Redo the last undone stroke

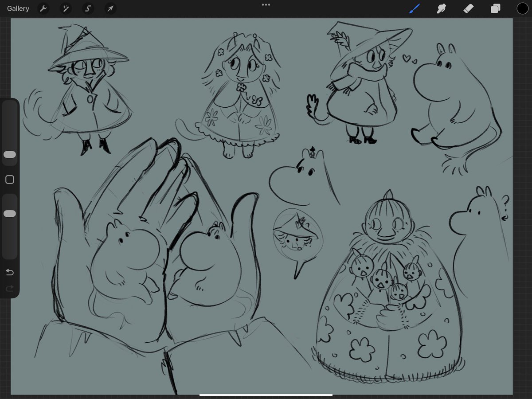click(9, 289)
